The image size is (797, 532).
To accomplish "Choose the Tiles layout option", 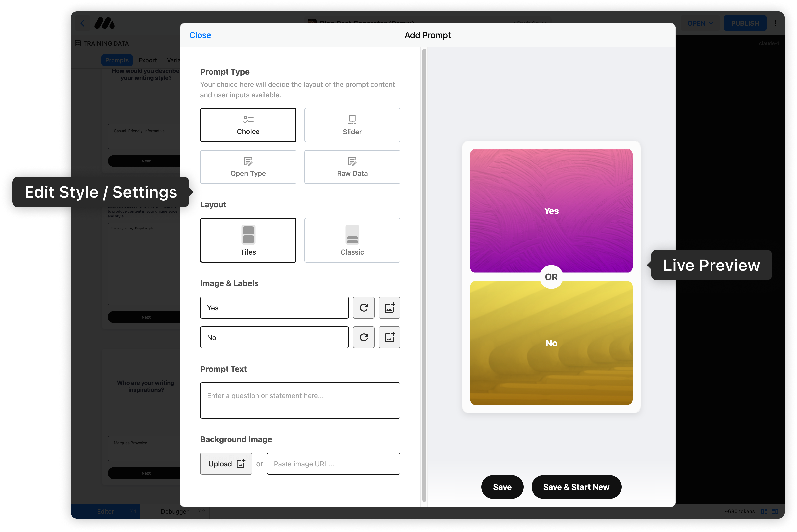I will (x=248, y=240).
